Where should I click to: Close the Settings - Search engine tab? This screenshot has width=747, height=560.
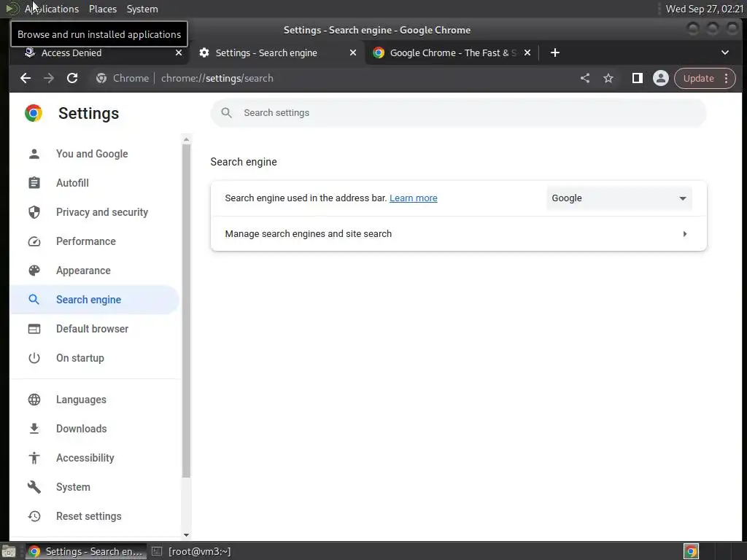point(353,52)
